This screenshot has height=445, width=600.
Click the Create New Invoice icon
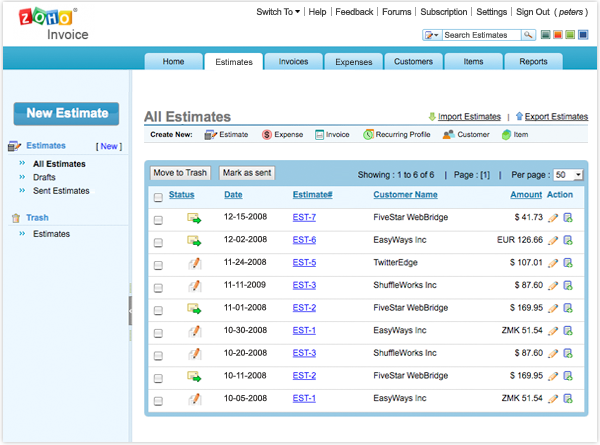(319, 135)
